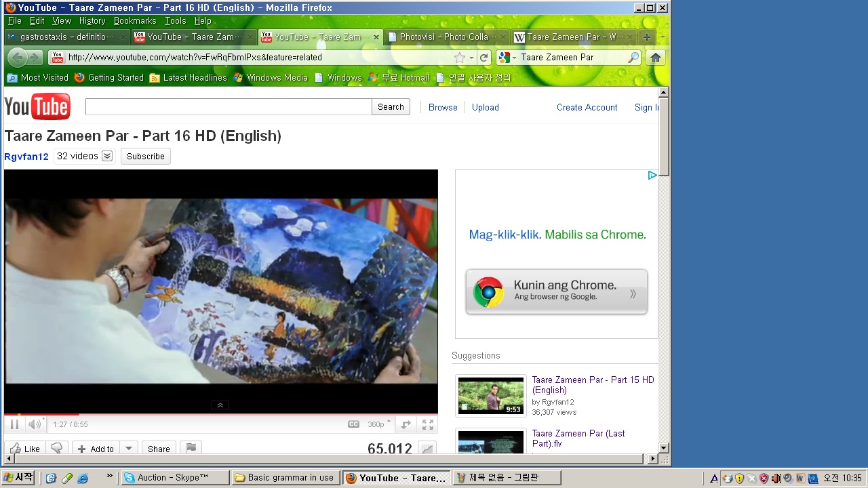Open the File menu
Viewport: 868px width, 488px height.
(x=15, y=21)
